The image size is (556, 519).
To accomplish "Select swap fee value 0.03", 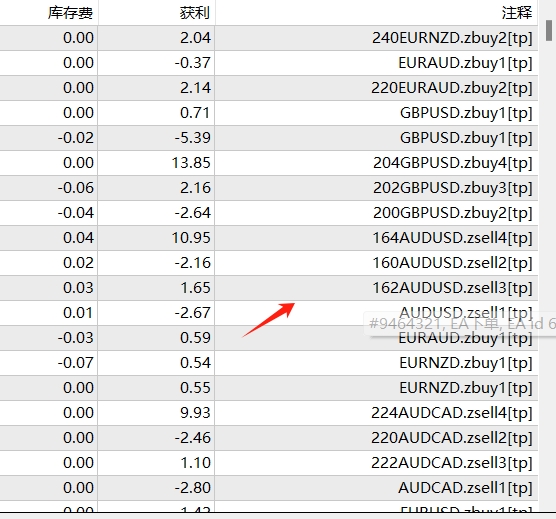I will click(x=78, y=288).
